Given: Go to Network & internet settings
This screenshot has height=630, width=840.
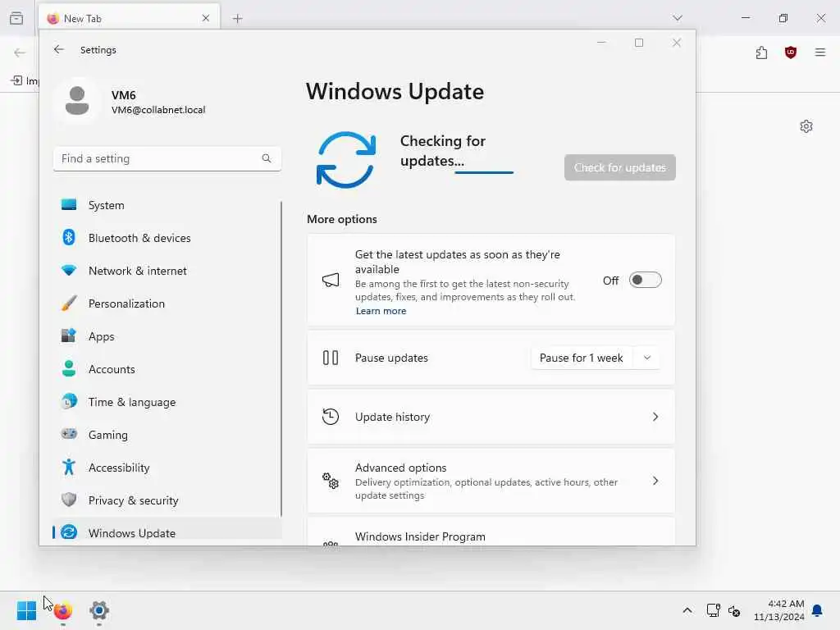Looking at the screenshot, I should (167, 271).
